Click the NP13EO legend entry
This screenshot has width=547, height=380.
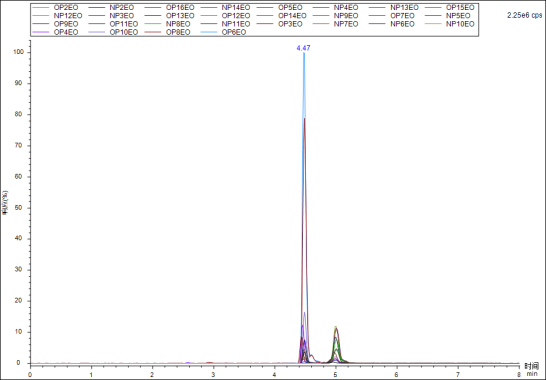tap(394, 7)
